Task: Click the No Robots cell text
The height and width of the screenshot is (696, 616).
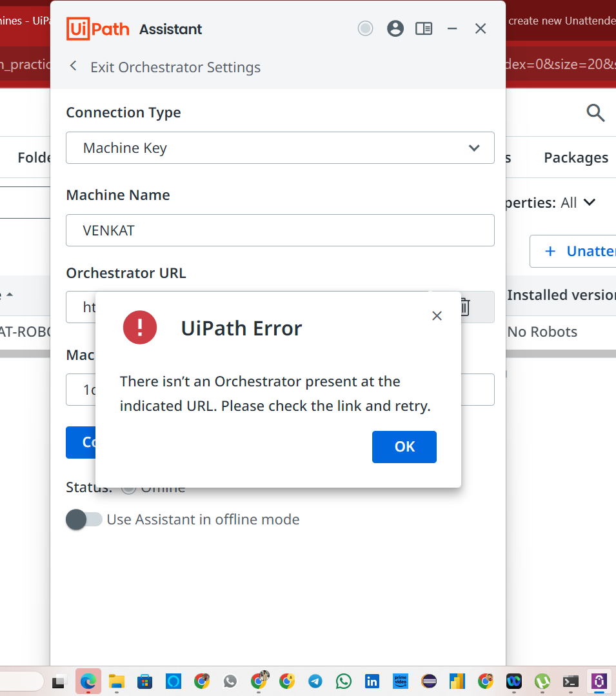Action: [x=542, y=332]
